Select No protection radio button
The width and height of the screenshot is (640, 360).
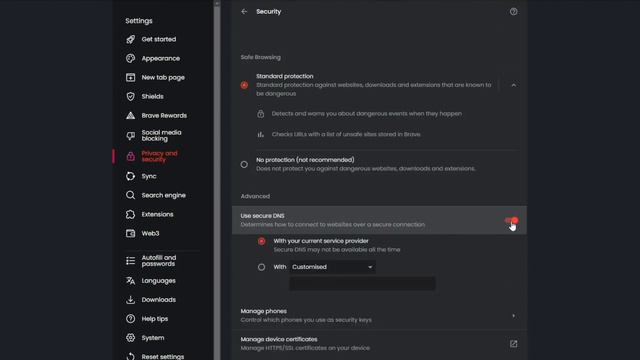(x=244, y=164)
